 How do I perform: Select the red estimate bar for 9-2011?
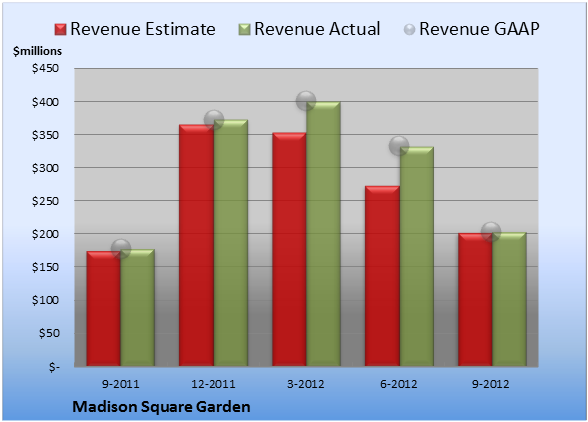[104, 308]
